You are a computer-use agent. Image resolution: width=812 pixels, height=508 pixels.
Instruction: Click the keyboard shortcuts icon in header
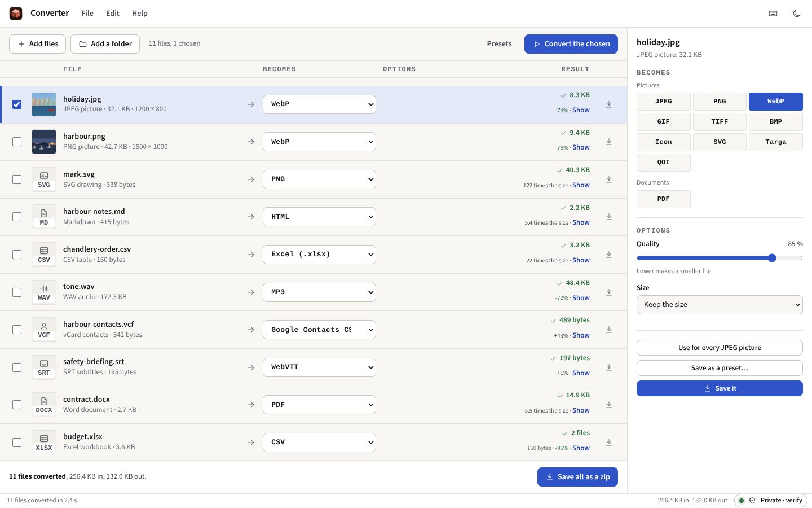773,14
